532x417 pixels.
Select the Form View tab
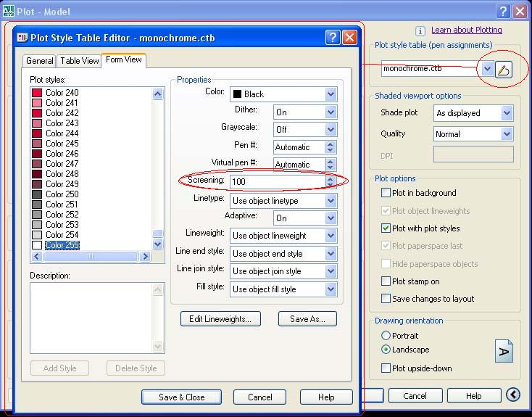pos(123,59)
